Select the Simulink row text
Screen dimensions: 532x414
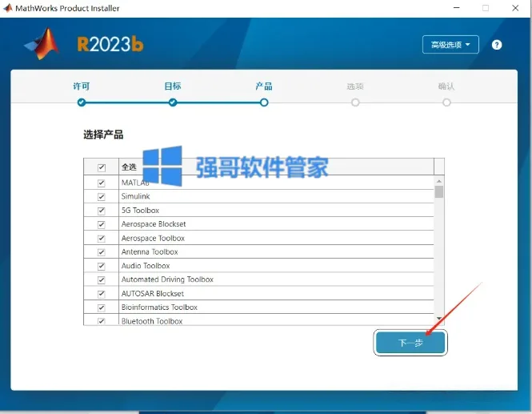(x=136, y=196)
